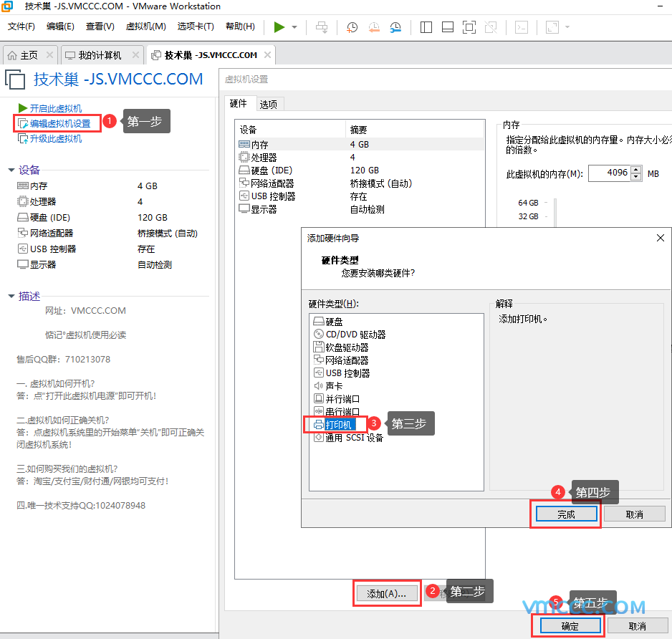
Task: Collapse the Description section
Action: (11, 296)
